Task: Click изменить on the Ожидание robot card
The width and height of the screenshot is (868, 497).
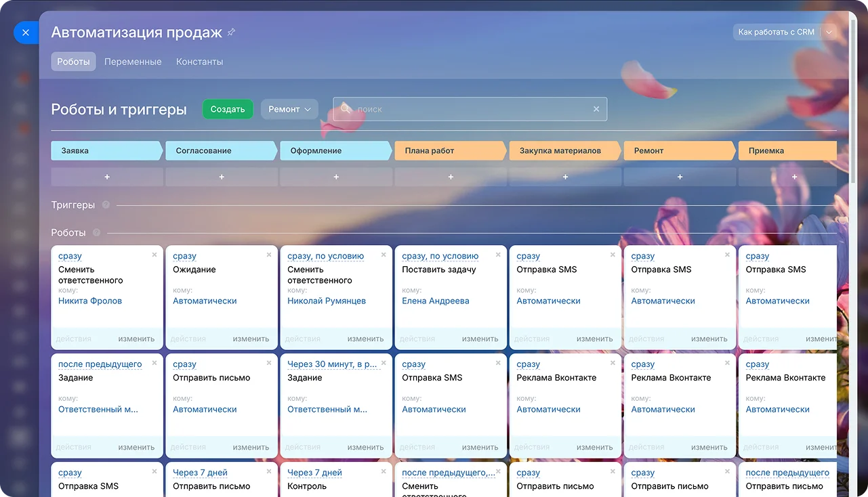Action: pyautogui.click(x=251, y=339)
